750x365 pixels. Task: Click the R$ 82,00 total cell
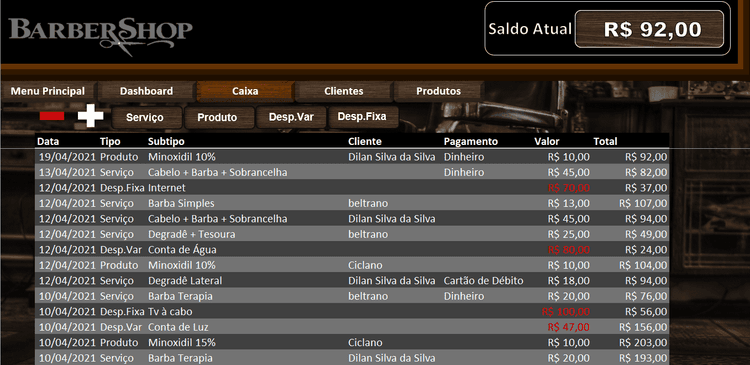(x=646, y=172)
